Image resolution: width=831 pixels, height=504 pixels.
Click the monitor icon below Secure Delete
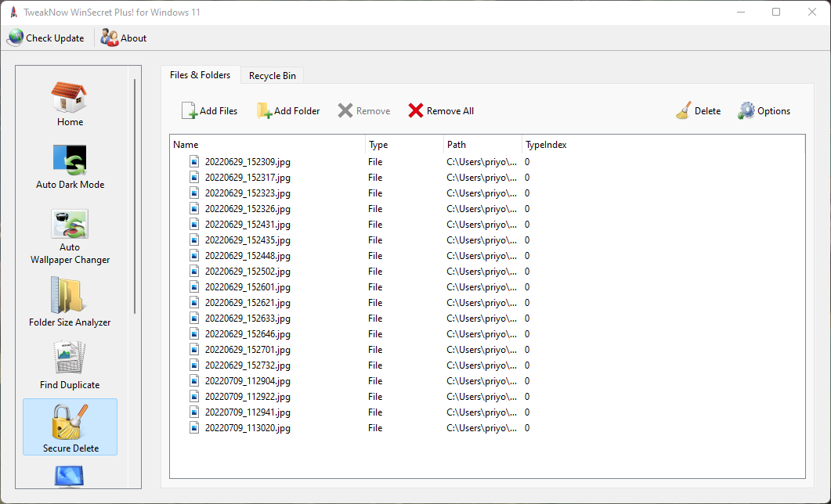pos(70,476)
